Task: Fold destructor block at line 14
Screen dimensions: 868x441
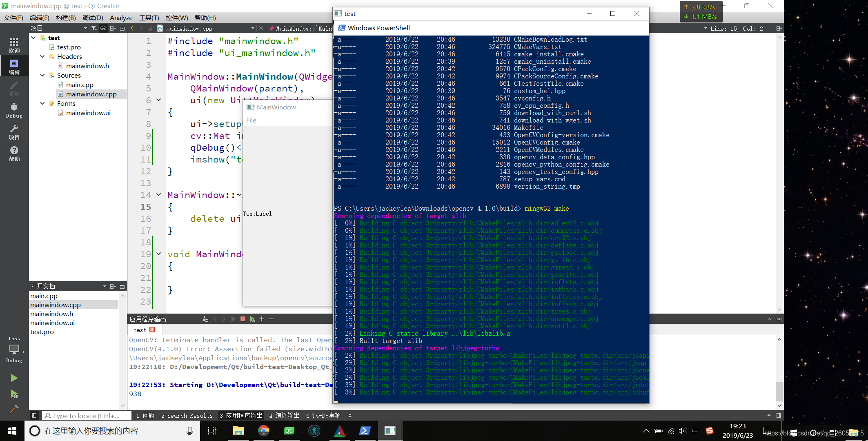Action: [159, 195]
